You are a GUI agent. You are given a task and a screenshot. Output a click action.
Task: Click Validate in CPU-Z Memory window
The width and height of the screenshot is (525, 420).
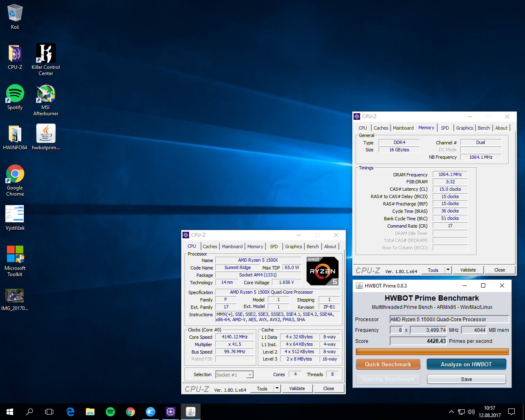tap(468, 270)
